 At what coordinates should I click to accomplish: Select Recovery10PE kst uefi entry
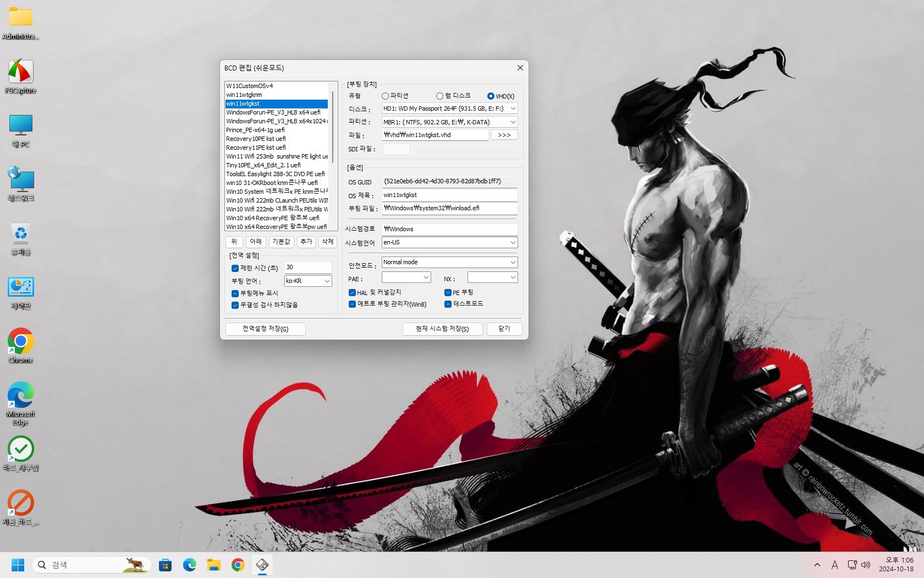click(x=277, y=139)
